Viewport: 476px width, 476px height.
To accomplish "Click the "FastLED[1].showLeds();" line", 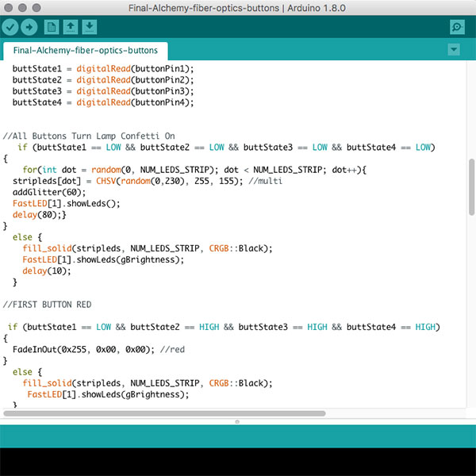I will (x=66, y=203).
